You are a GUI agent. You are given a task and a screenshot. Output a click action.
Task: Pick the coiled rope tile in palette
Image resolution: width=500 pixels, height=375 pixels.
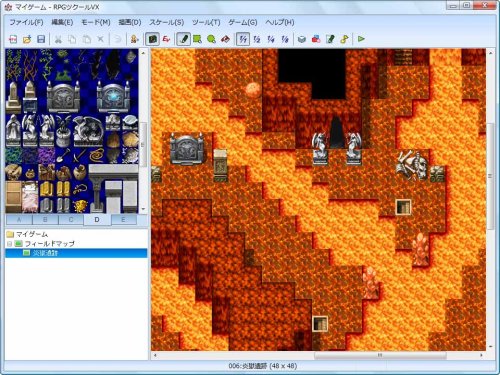pyautogui.click(x=97, y=156)
